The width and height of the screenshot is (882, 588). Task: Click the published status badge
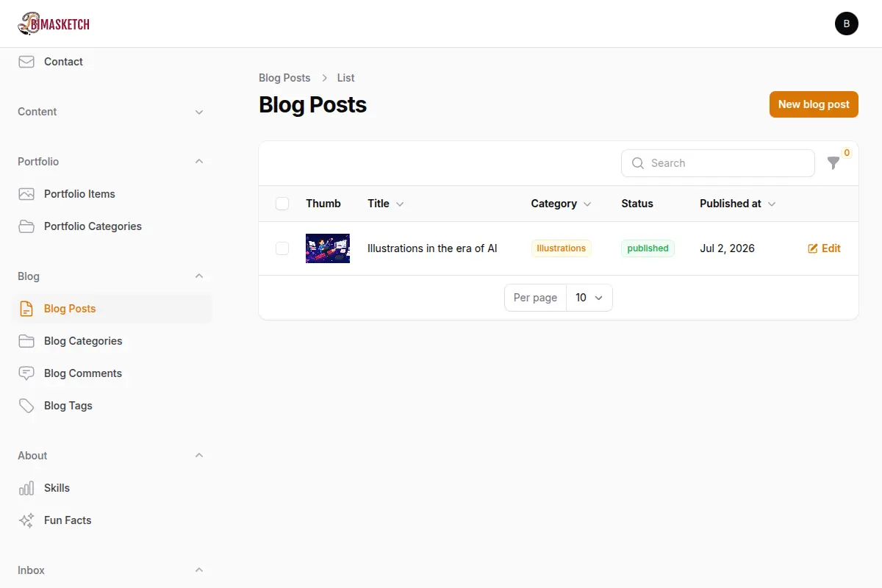click(x=648, y=248)
